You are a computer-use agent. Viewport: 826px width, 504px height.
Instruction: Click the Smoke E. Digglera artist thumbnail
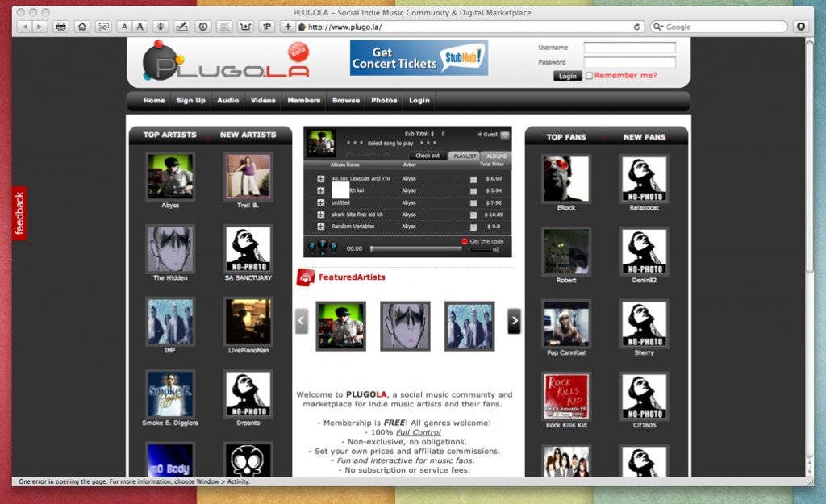pos(170,394)
